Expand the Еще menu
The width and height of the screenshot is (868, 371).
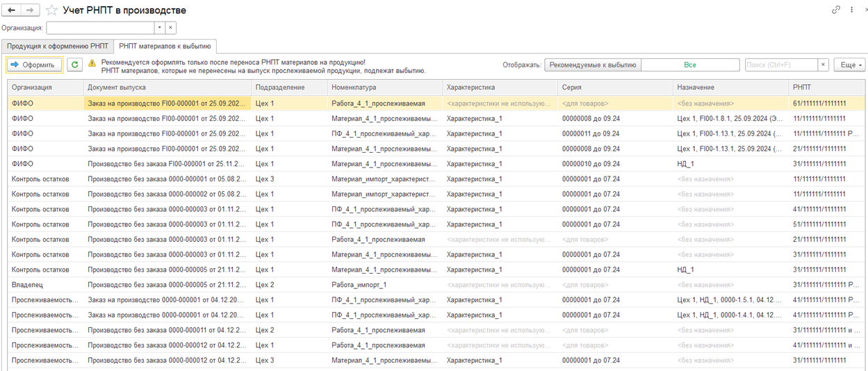click(x=849, y=65)
